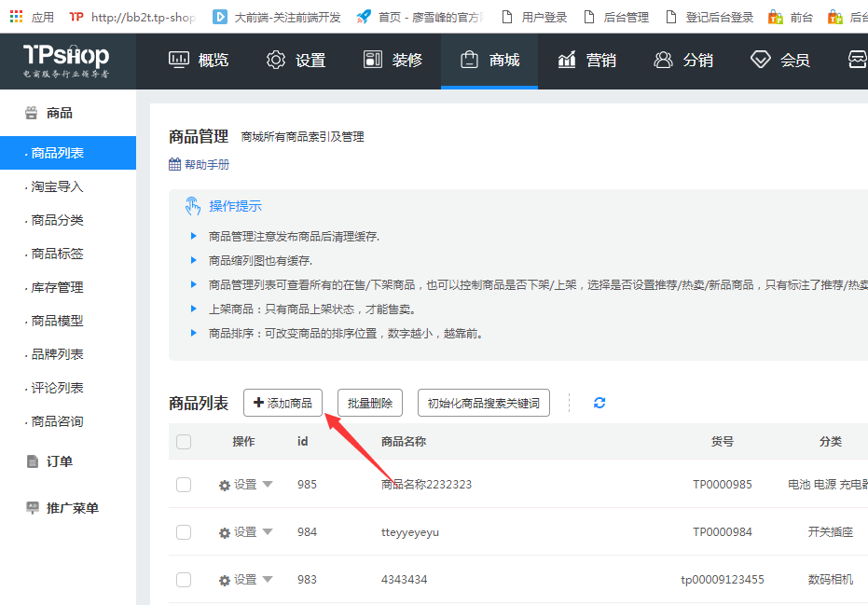Select the 设置 settings gear icon

pos(274,60)
